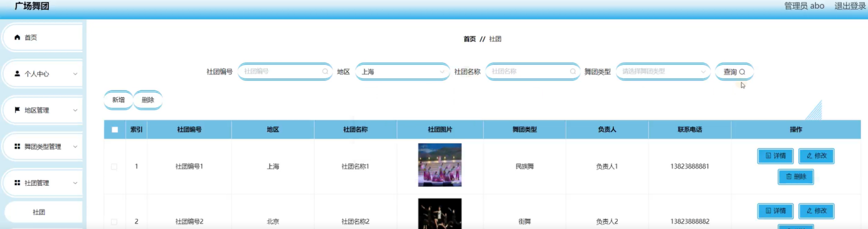Image resolution: width=868 pixels, height=229 pixels.
Task: Open the 社团名称2 image thumbnail
Action: tap(440, 213)
